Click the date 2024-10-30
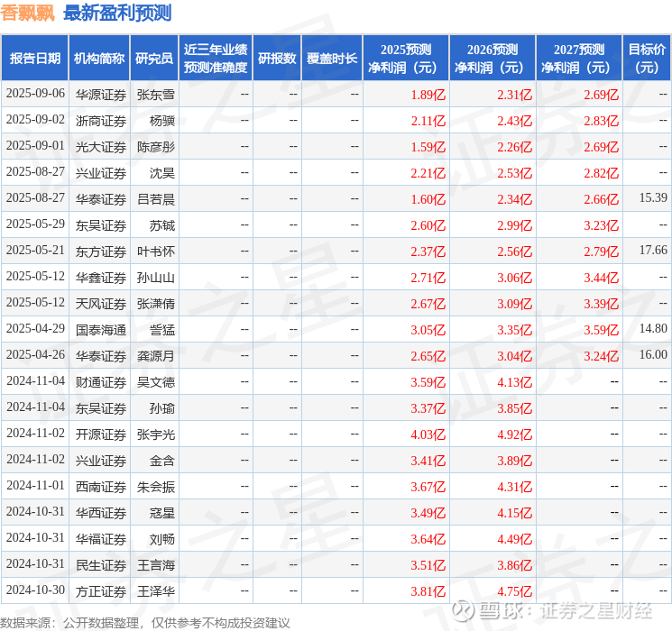 click(x=35, y=590)
